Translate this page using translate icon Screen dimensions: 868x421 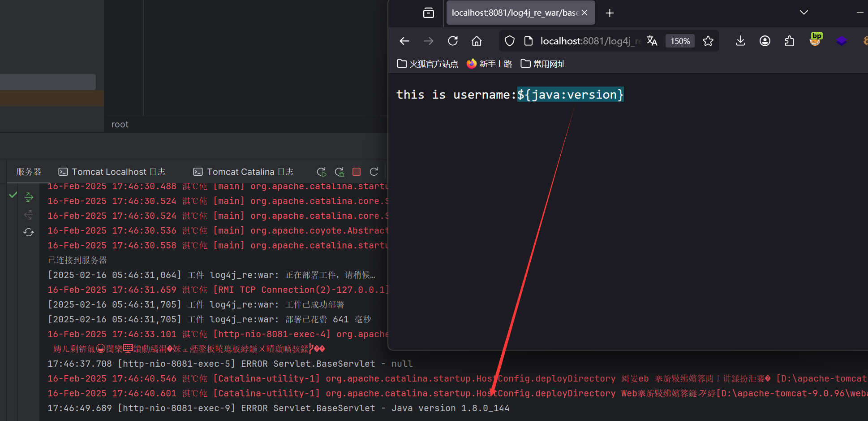(652, 41)
